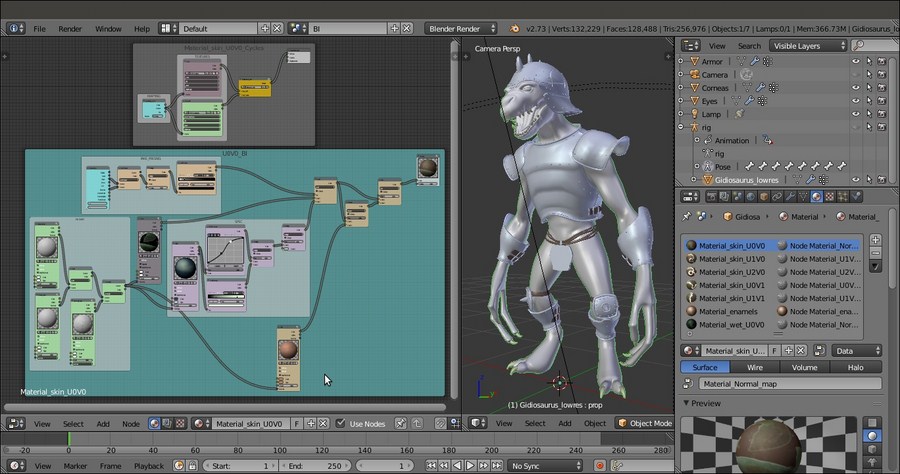
Task: Choose cube preview type icon
Action: click(872, 449)
